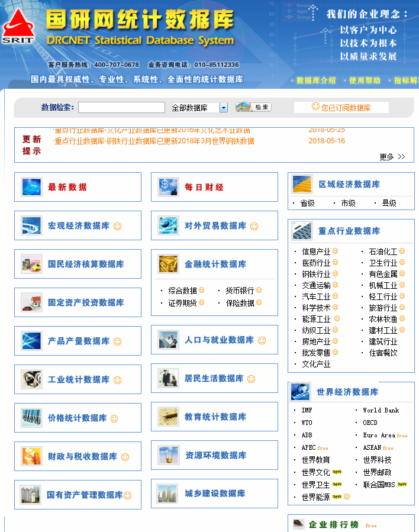
Task: Open the 钢铁行业 industry link
Action: [x=316, y=274]
